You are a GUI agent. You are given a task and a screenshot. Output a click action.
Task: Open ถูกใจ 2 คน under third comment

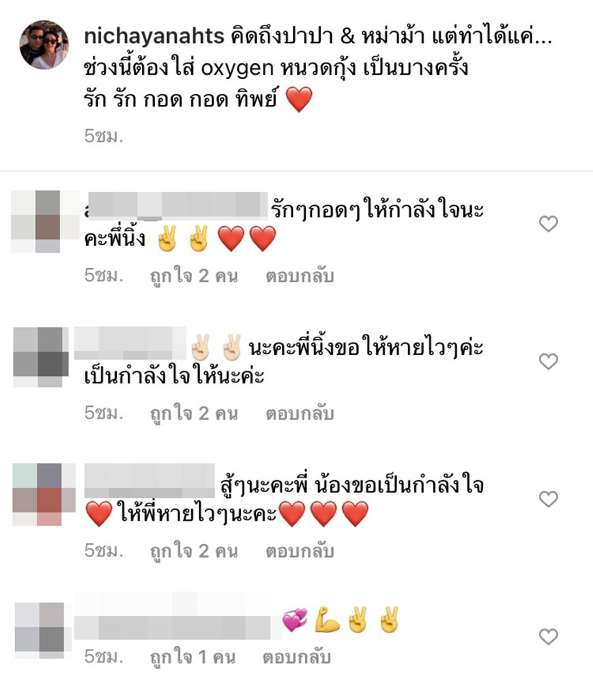pyautogui.click(x=194, y=551)
